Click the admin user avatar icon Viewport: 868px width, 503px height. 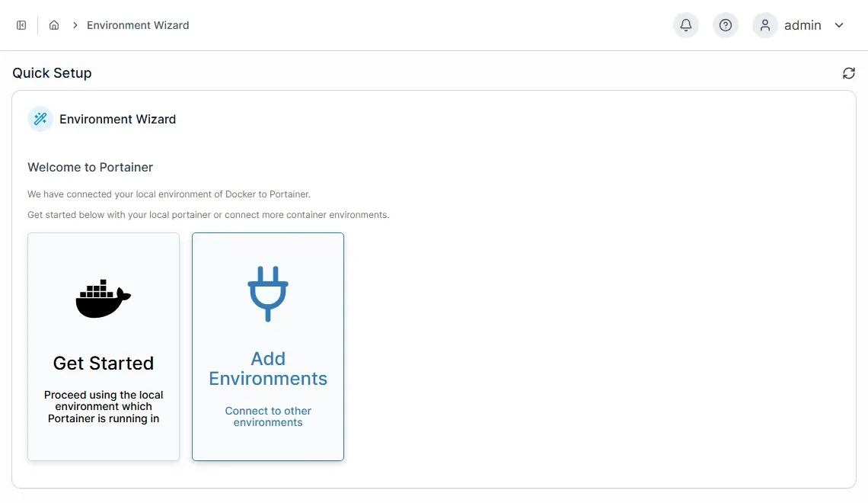point(765,25)
